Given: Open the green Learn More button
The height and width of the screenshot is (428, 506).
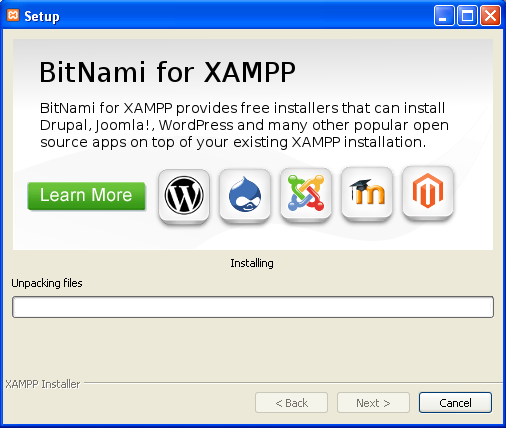Looking at the screenshot, I should (86, 196).
